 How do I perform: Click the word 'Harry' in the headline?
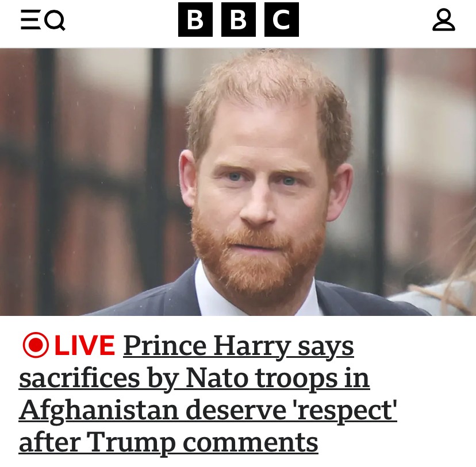252,346
